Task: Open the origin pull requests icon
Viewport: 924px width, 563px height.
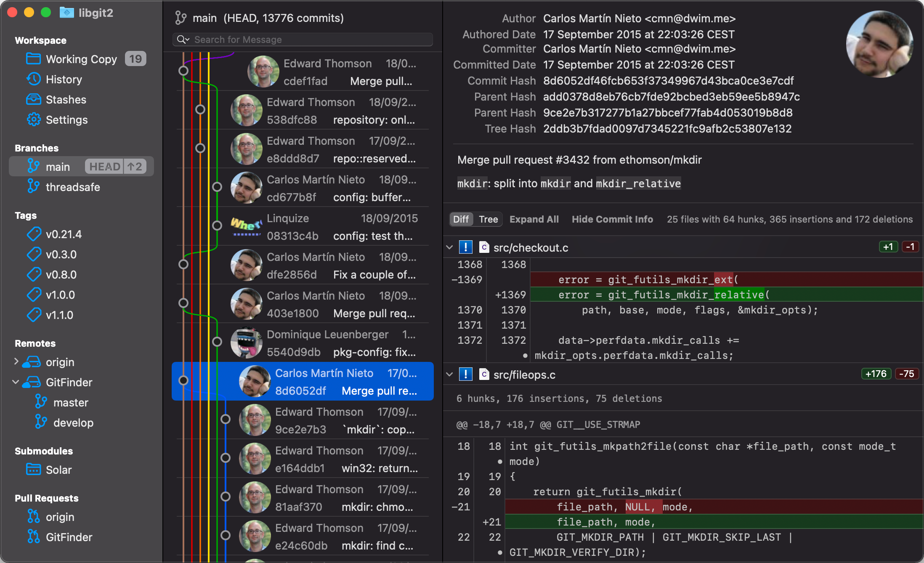Action: (33, 517)
